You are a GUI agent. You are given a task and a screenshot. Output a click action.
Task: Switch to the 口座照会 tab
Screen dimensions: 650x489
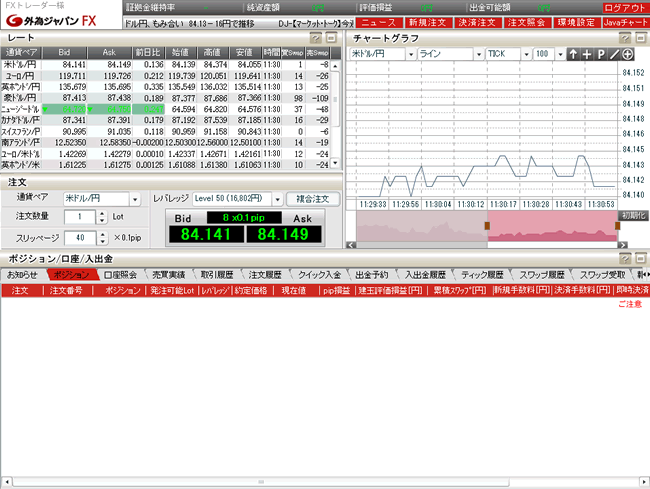(x=120, y=274)
